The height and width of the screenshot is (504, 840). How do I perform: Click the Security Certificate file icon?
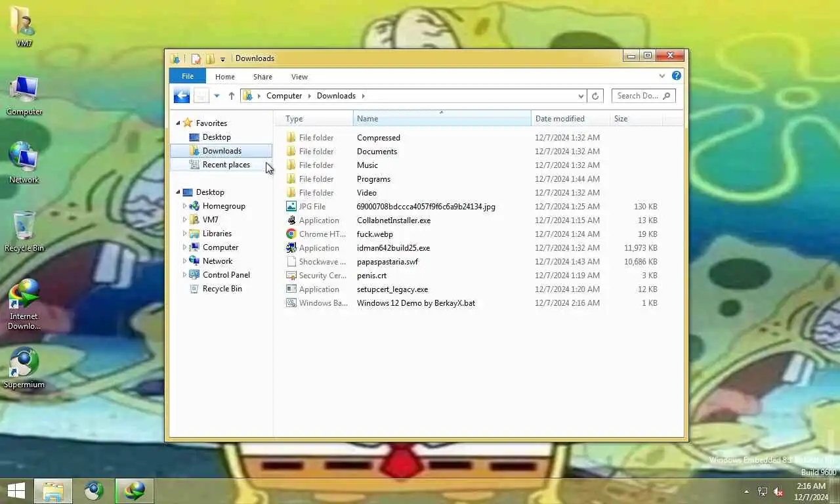click(x=291, y=276)
